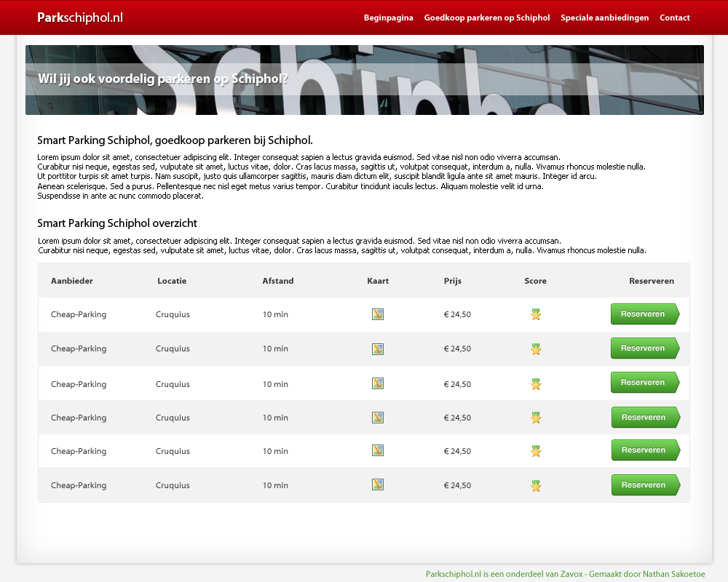The height and width of the screenshot is (582, 728).
Task: Select Cruquius in the fifth table row
Action: pos(173,451)
